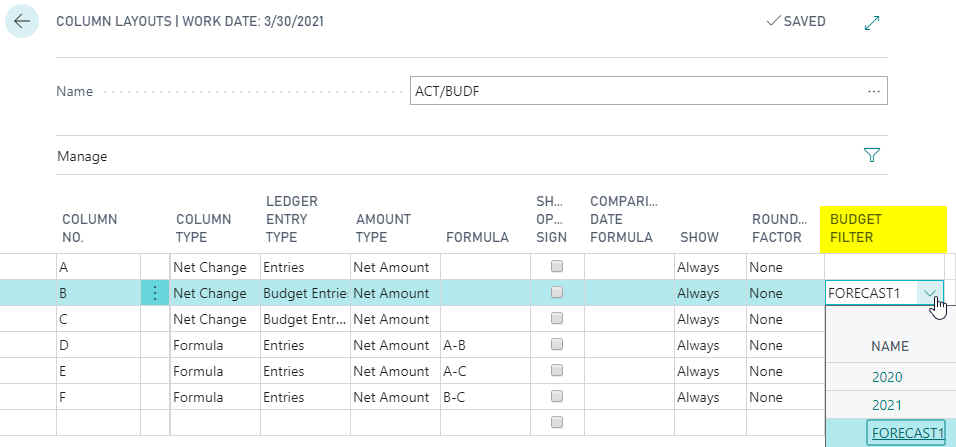The width and height of the screenshot is (956, 447).
Task: Click the Column Type header
Action: pyautogui.click(x=204, y=228)
